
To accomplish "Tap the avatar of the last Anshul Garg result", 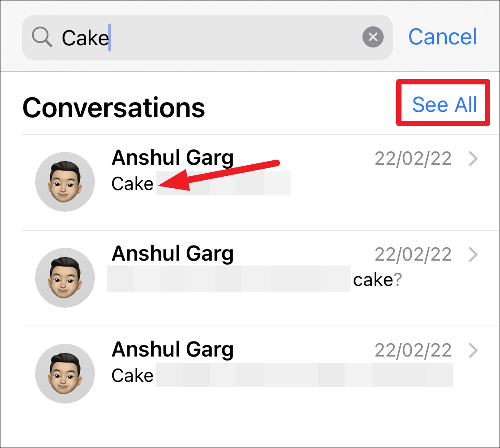I will point(65,374).
